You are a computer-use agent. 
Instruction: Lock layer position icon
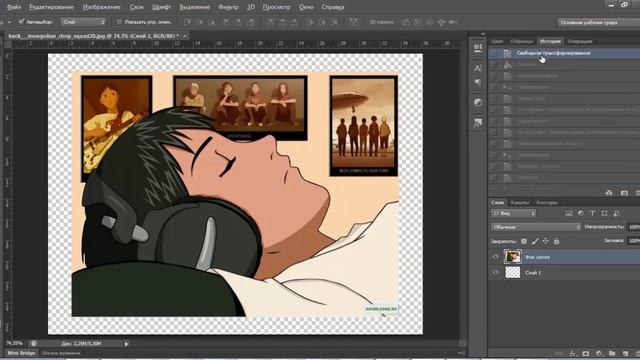pyautogui.click(x=546, y=241)
